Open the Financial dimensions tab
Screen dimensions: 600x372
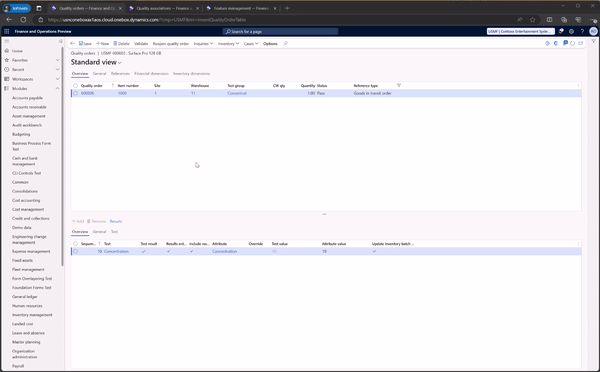(151, 73)
